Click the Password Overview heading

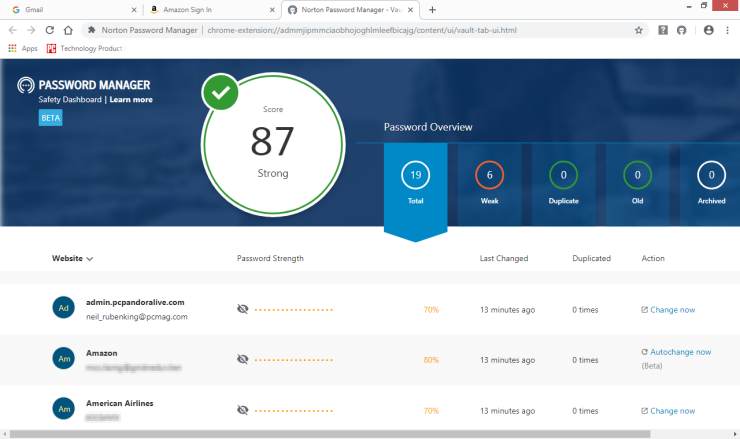(428, 127)
